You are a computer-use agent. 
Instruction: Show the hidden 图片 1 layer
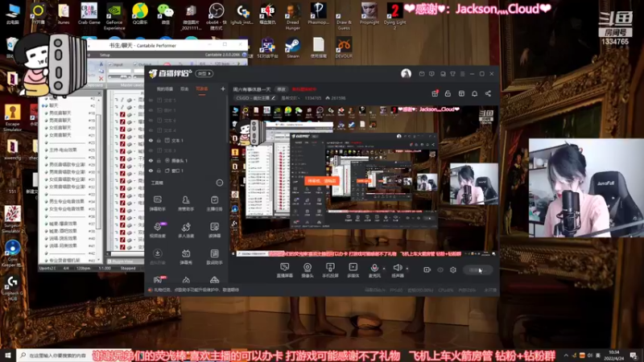[x=151, y=110]
